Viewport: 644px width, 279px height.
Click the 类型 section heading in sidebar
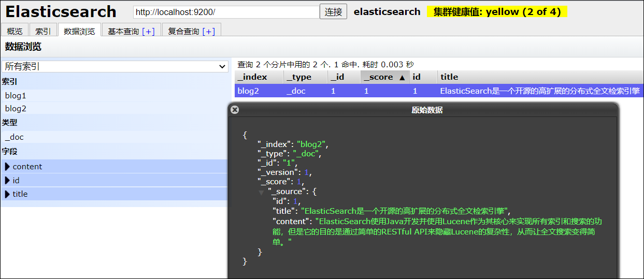point(9,123)
